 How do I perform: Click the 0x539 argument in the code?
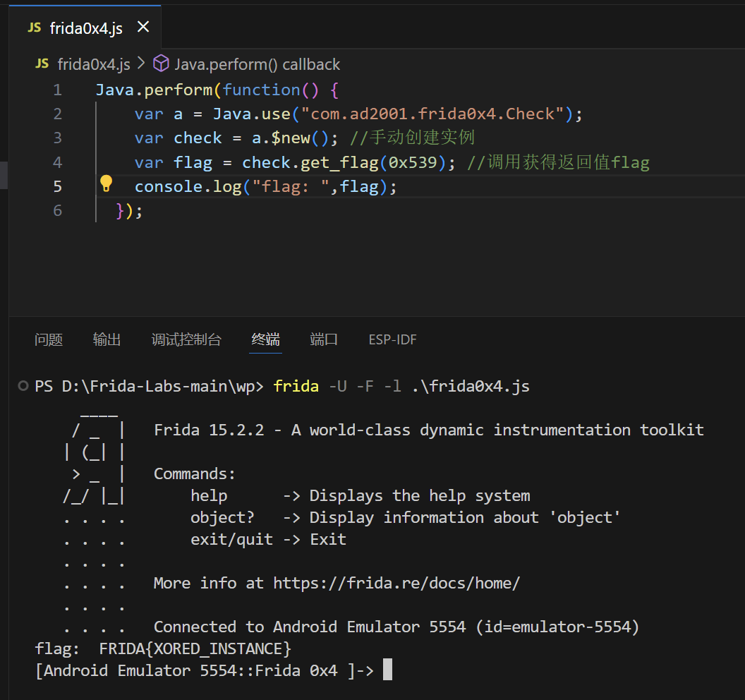pos(413,162)
